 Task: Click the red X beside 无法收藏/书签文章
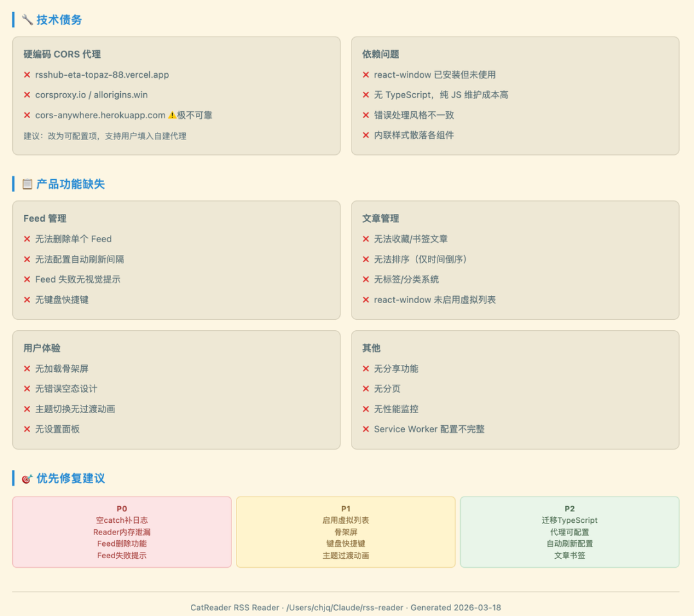(x=366, y=240)
